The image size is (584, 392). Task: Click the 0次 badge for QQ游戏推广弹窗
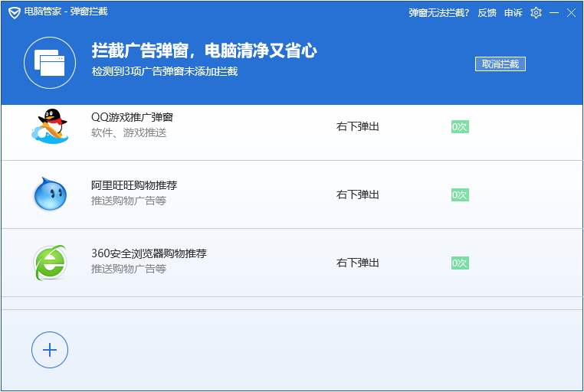[x=460, y=127]
